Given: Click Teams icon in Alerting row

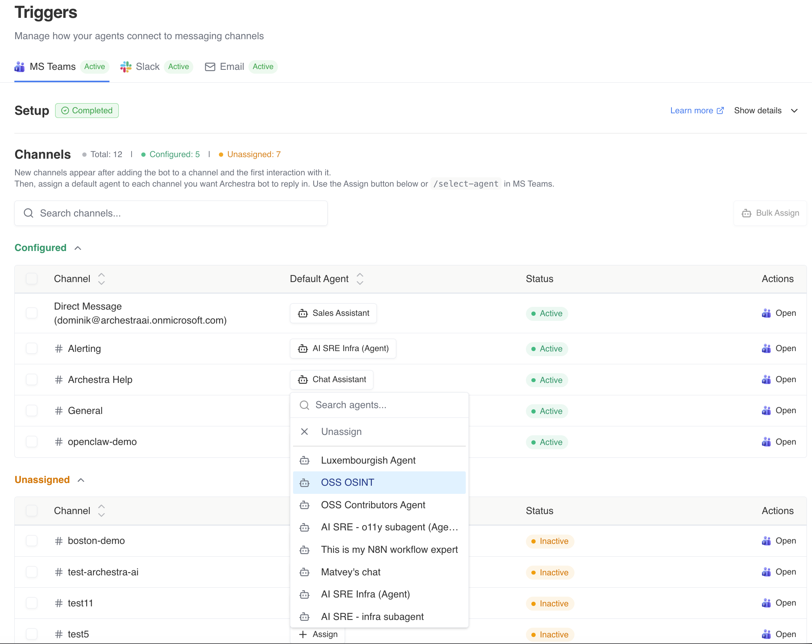Looking at the screenshot, I should coord(766,348).
